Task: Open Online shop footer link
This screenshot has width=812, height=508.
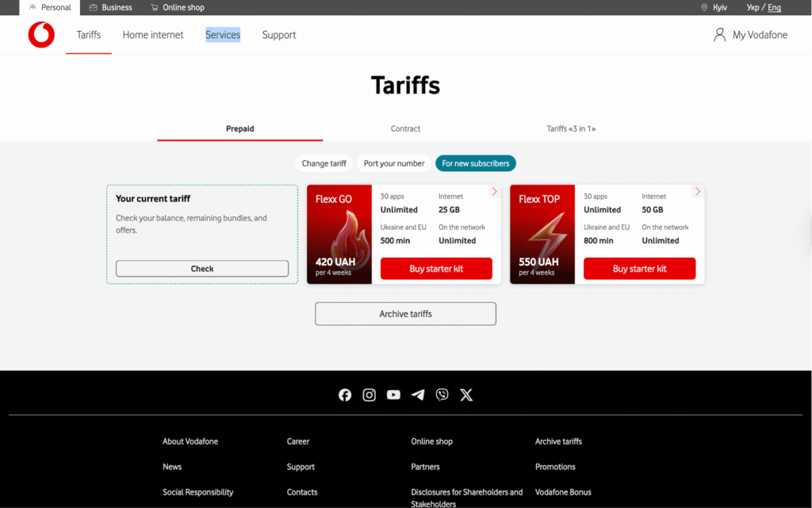Action: 432,441
